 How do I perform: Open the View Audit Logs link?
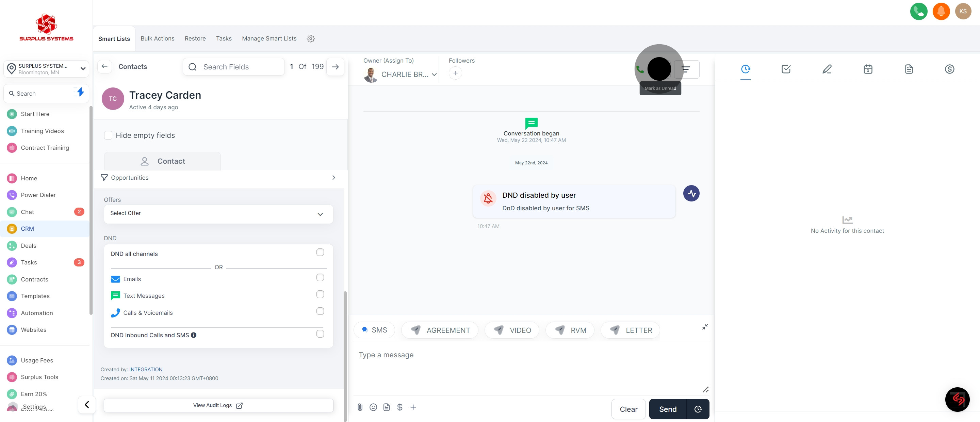(218, 405)
